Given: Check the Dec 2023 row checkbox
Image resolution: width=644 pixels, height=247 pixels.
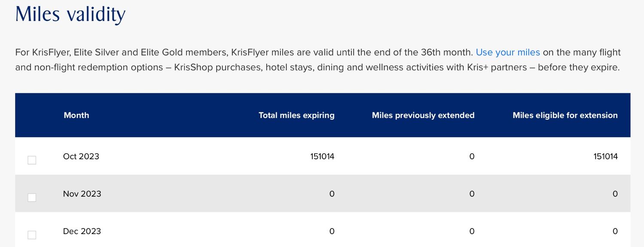Looking at the screenshot, I should pyautogui.click(x=32, y=235).
